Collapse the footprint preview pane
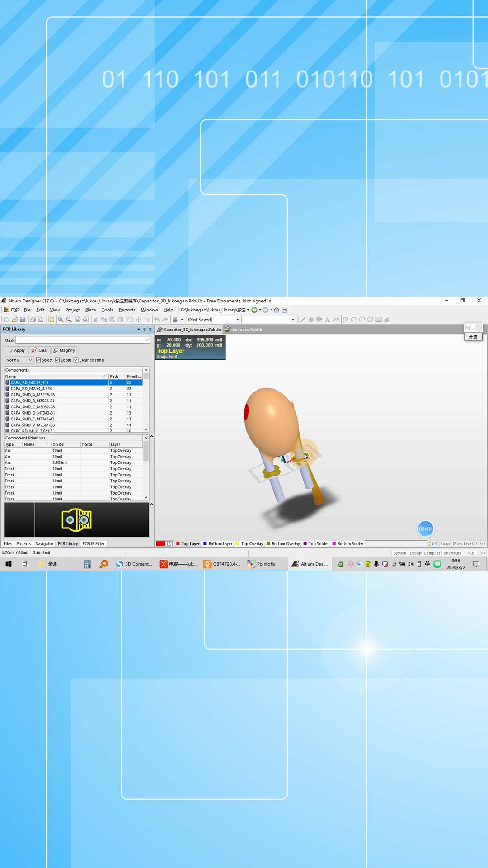 [151, 504]
